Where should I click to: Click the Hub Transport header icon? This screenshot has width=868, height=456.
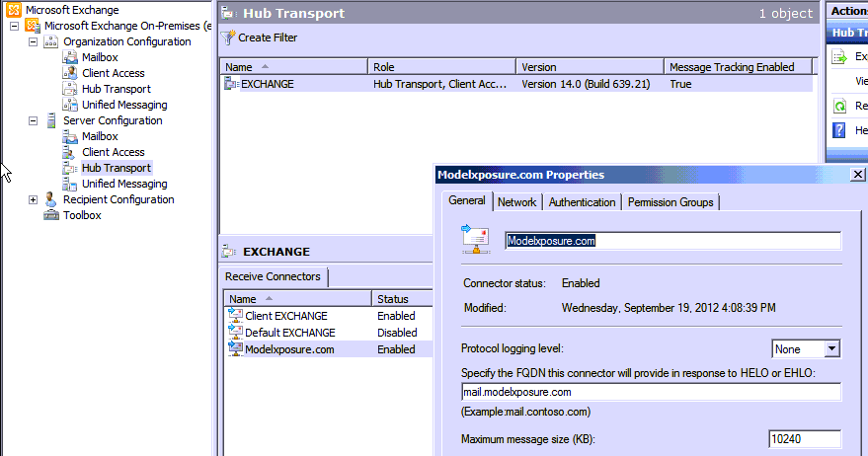[x=229, y=13]
